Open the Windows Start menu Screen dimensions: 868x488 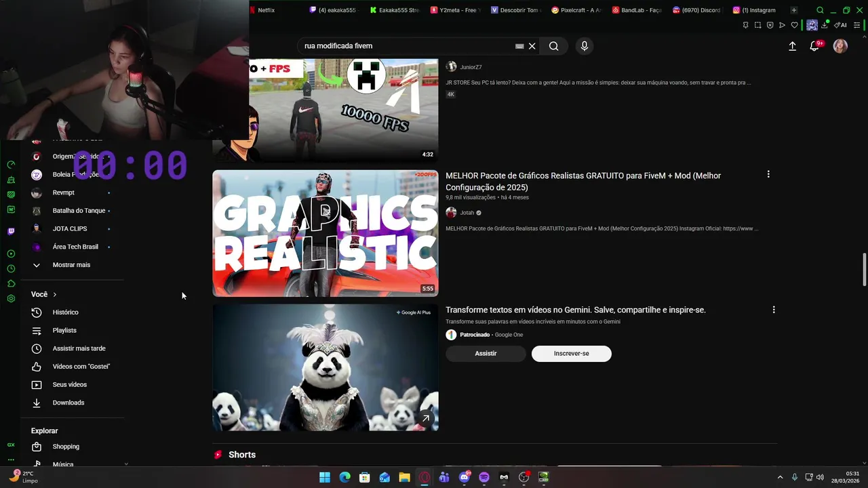(x=325, y=477)
